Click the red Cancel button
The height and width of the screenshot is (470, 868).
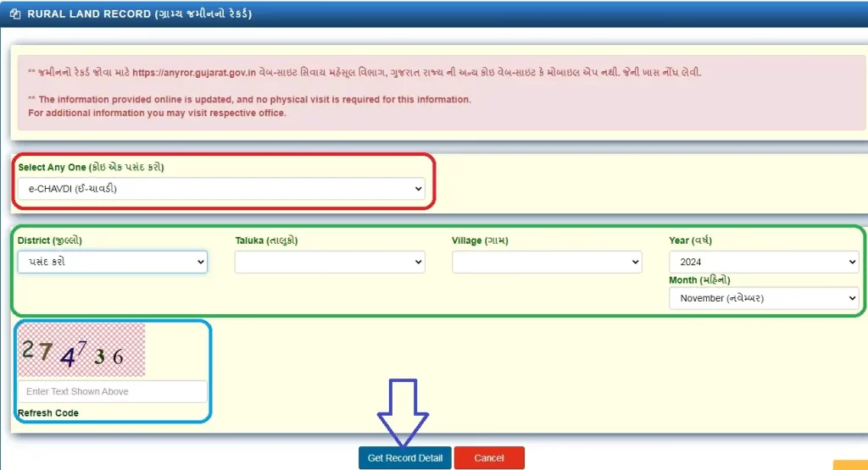tap(489, 458)
